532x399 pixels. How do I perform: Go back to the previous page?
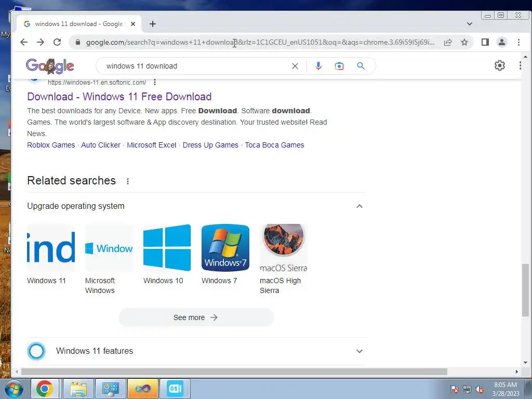[24, 42]
